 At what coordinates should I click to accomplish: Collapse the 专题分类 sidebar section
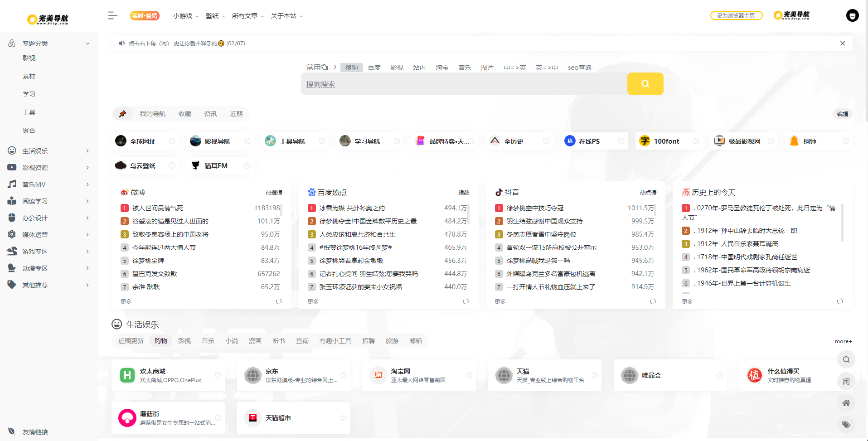click(87, 44)
